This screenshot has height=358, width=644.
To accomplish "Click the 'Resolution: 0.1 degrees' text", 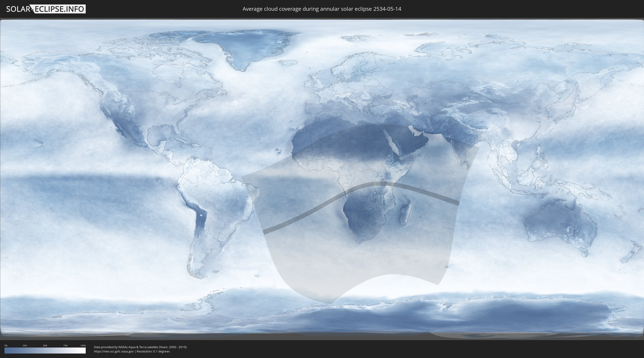I will tap(153, 352).
